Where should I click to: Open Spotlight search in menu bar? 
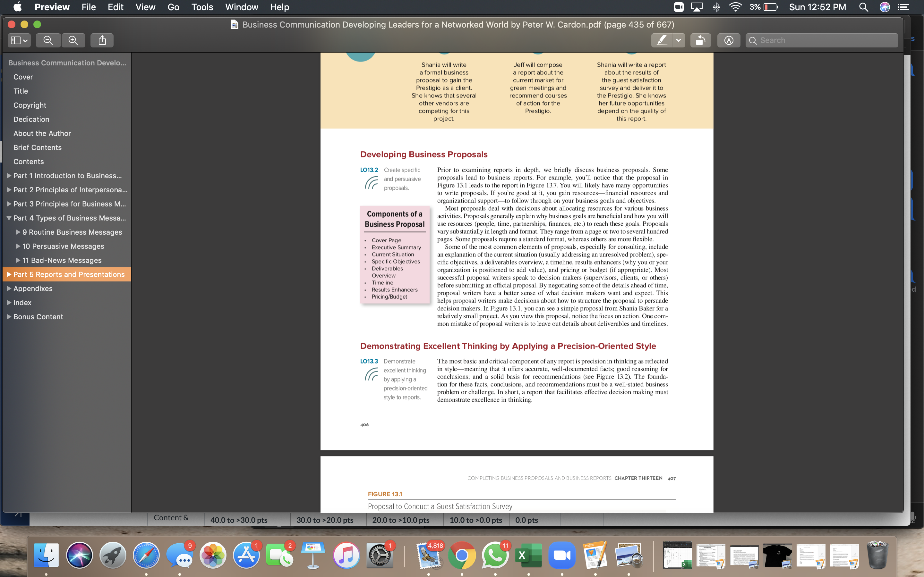864,7
